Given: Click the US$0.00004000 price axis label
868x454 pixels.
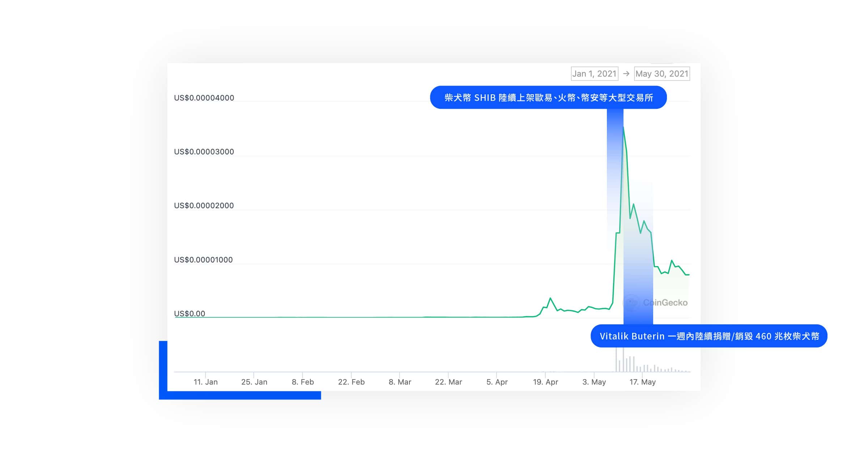Looking at the screenshot, I should point(204,98).
